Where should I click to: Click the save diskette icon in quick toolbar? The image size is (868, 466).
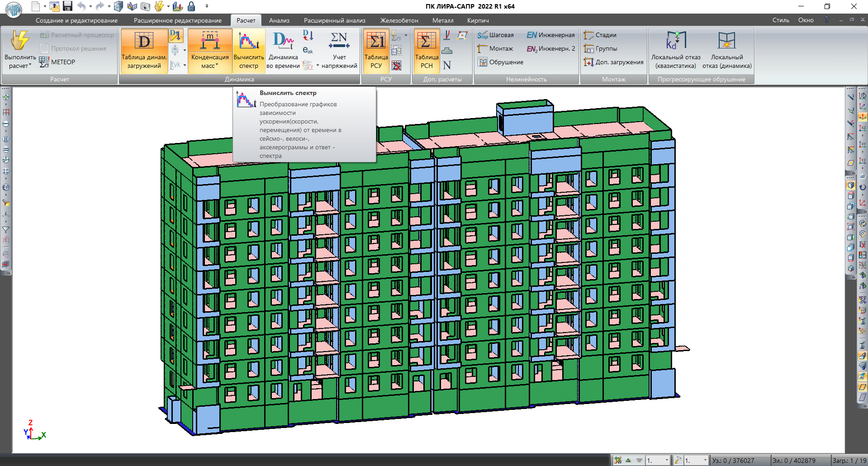coord(68,6)
